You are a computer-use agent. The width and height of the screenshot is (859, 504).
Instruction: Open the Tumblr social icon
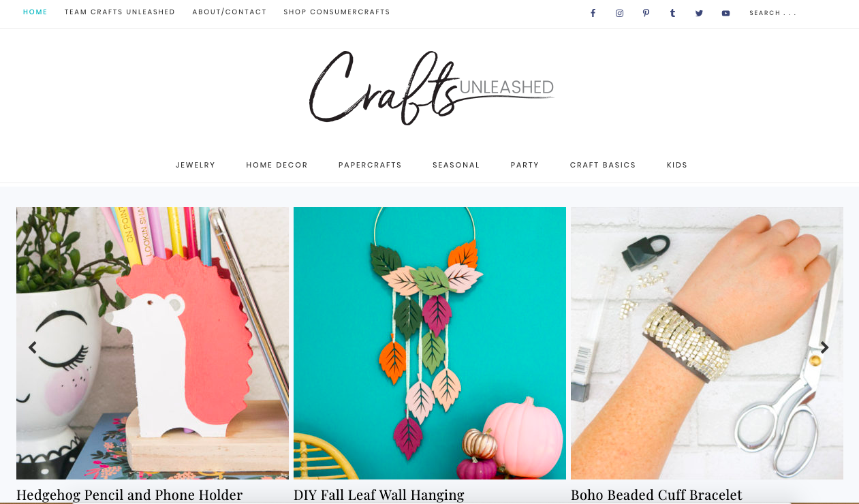(672, 13)
